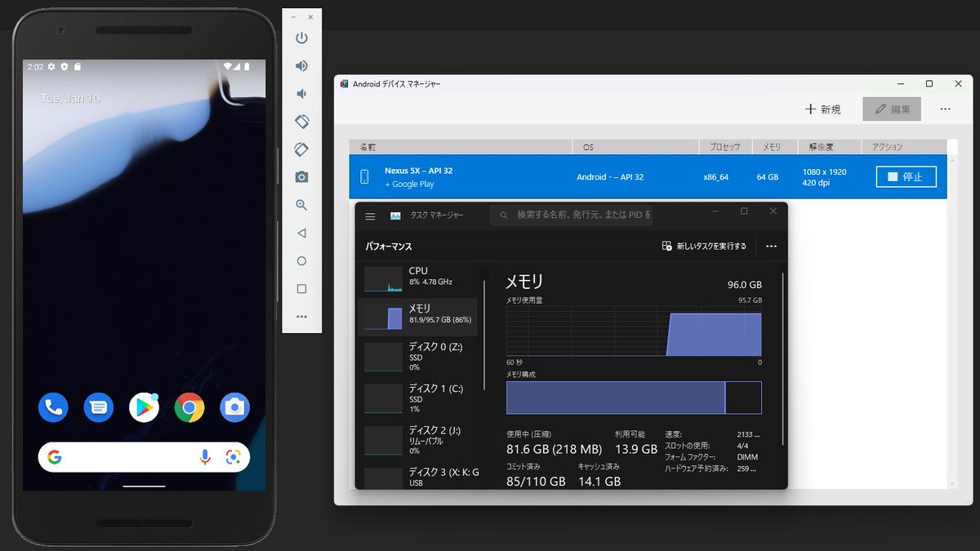Click the emulator power button icon

point(301,38)
